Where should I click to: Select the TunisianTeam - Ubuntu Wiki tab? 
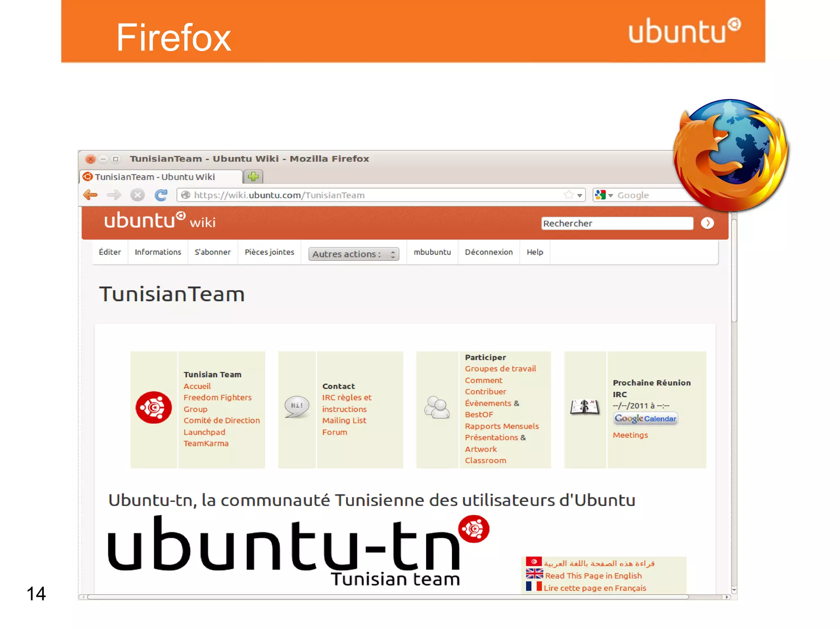pyautogui.click(x=161, y=177)
